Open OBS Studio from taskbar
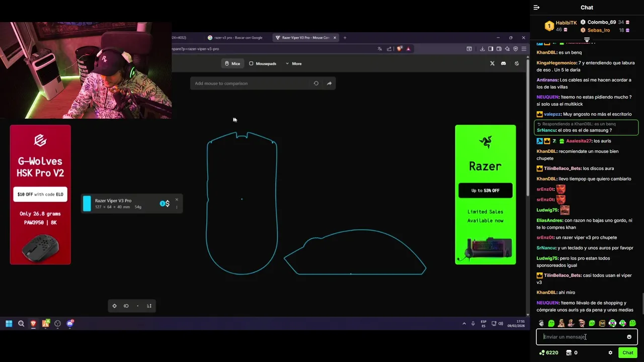 (57, 323)
